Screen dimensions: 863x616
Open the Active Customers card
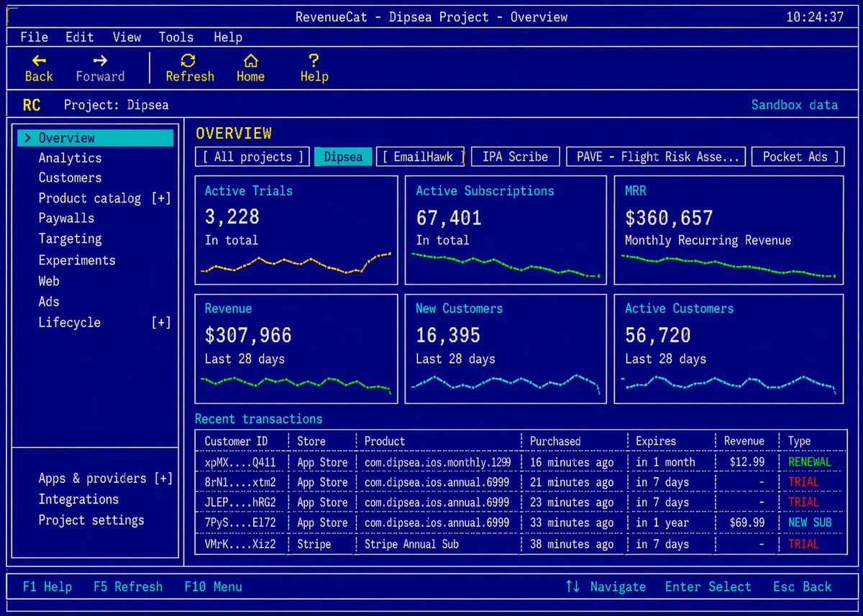[729, 349]
